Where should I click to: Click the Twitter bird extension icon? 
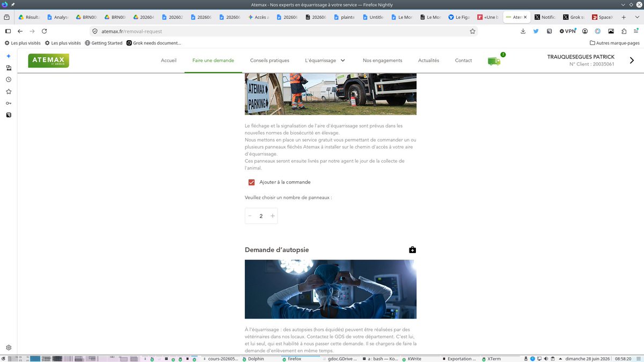[536, 31]
